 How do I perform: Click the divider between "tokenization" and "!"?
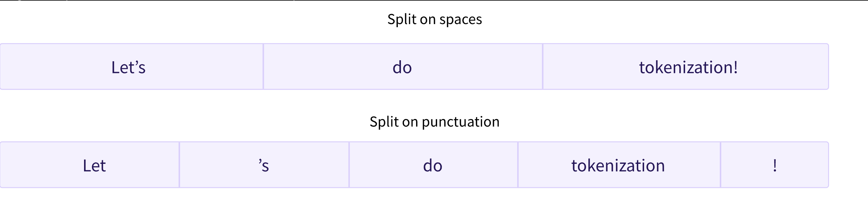coord(721,165)
